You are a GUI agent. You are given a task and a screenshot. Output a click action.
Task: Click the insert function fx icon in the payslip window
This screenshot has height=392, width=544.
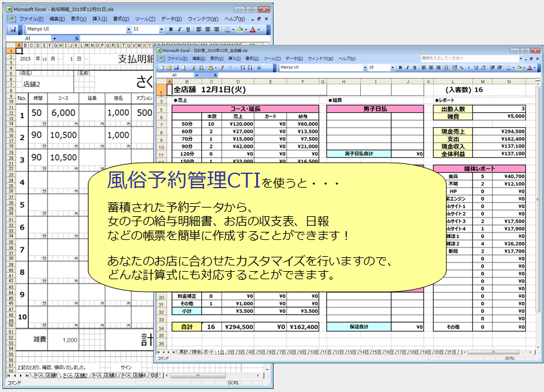76,39
